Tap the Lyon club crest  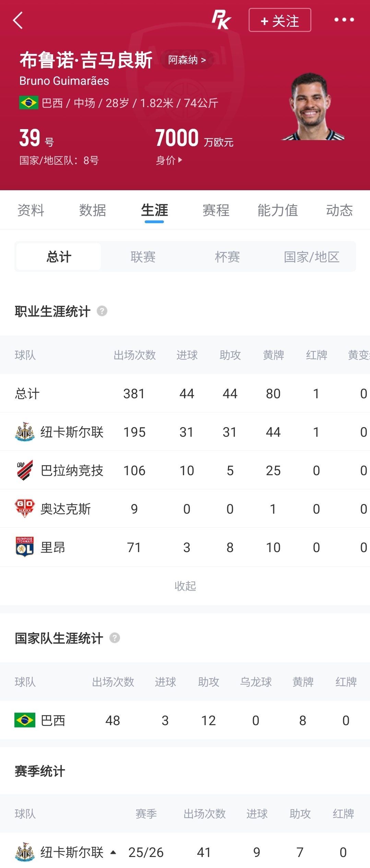pos(25,547)
